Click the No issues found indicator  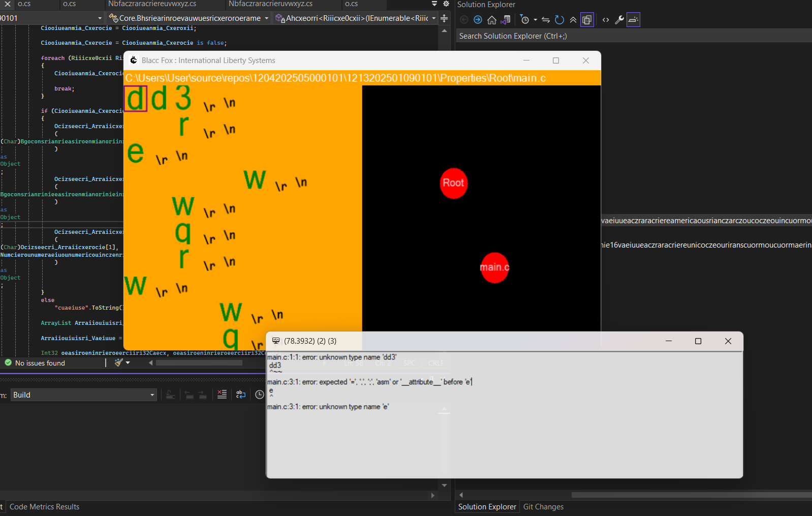(x=35, y=363)
